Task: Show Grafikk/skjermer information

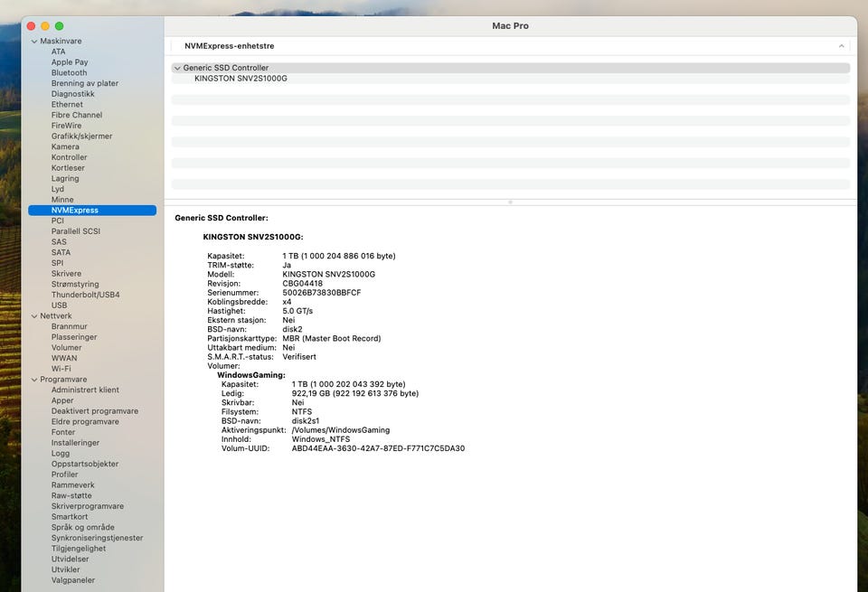Action: pyautogui.click(x=82, y=136)
